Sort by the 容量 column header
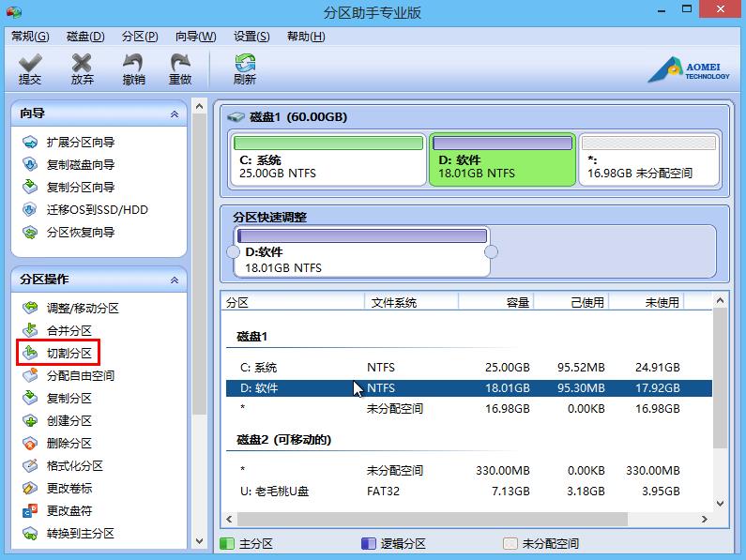This screenshot has width=746, height=560. pyautogui.click(x=496, y=303)
